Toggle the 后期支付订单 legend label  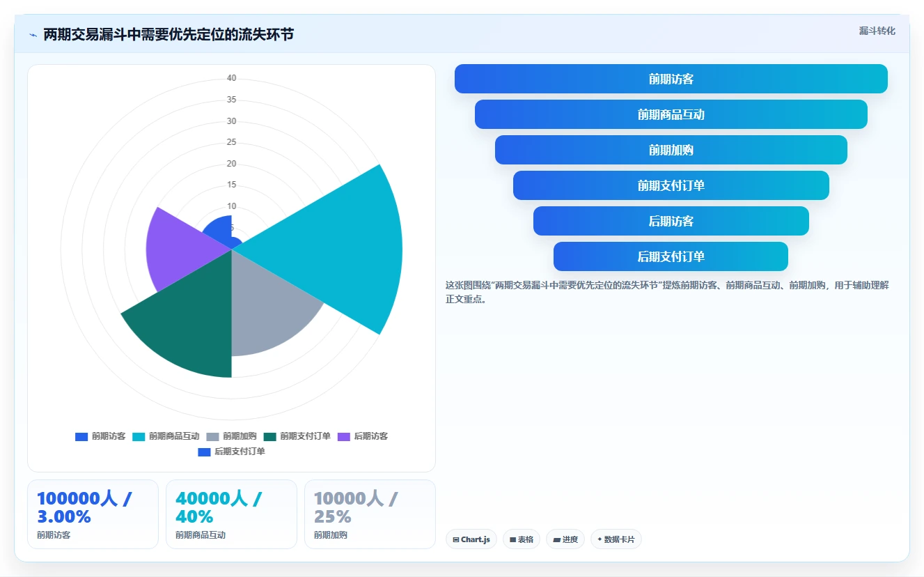tap(240, 452)
